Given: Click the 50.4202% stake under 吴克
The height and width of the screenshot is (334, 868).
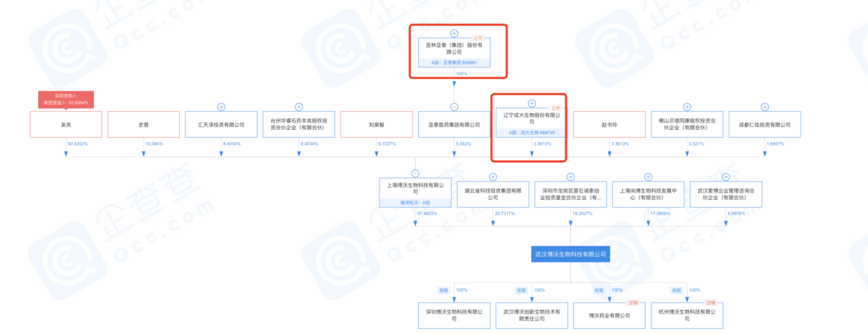Looking at the screenshot, I should click(x=77, y=143).
